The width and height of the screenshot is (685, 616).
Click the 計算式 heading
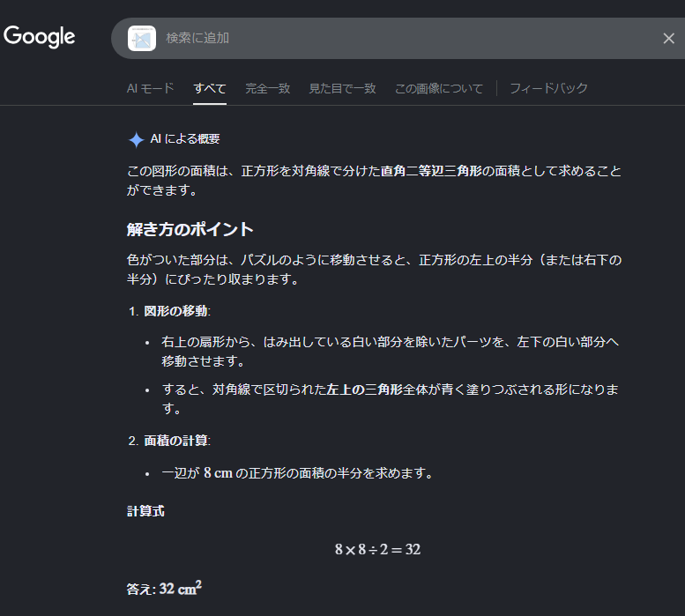(145, 511)
